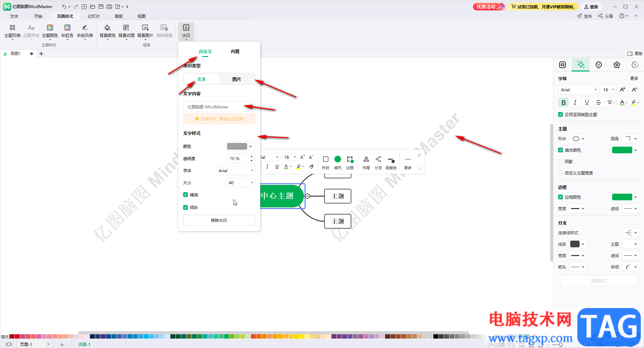Toggle apply to same type topics (应用至同类型主题)

560,114
